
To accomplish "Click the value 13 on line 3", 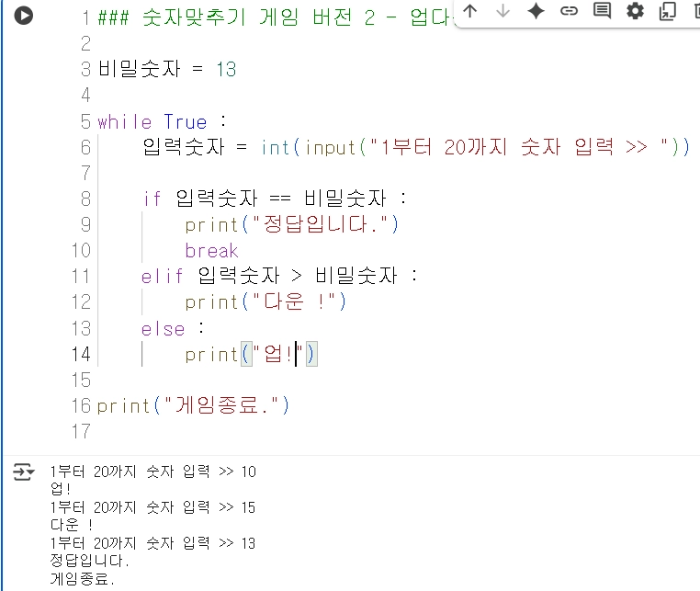I will [x=226, y=69].
